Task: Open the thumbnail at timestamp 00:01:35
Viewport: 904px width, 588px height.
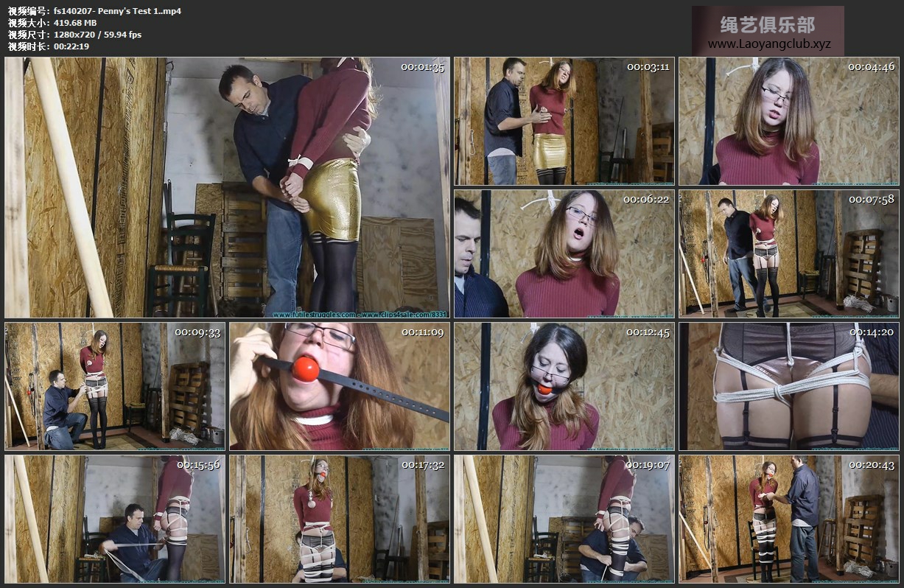Action: coord(227,188)
